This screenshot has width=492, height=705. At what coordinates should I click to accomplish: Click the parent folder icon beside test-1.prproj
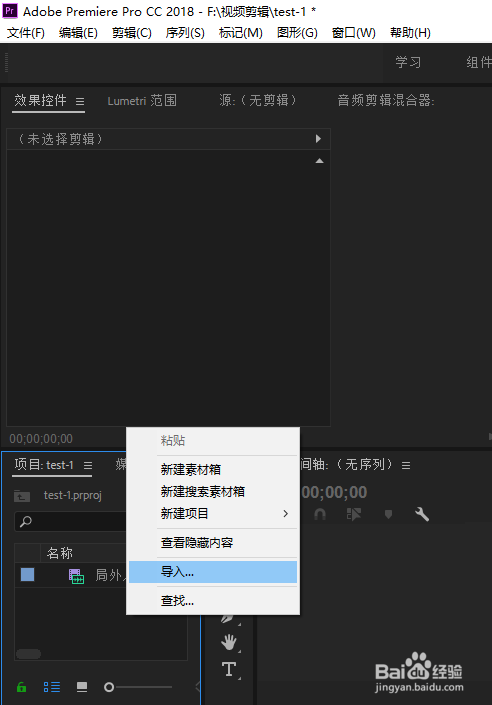22,496
